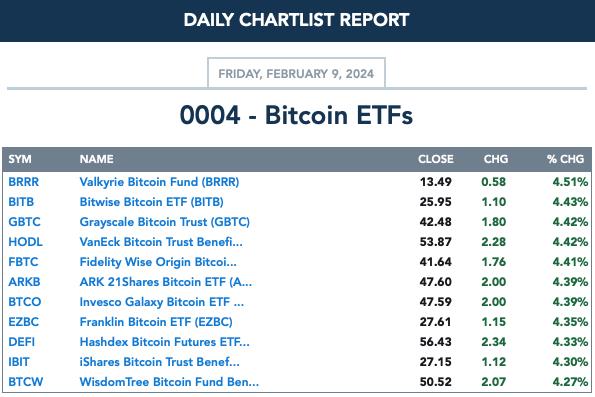Click the CLOSE column header
Image resolution: width=595 pixels, height=397 pixels.
click(x=436, y=159)
